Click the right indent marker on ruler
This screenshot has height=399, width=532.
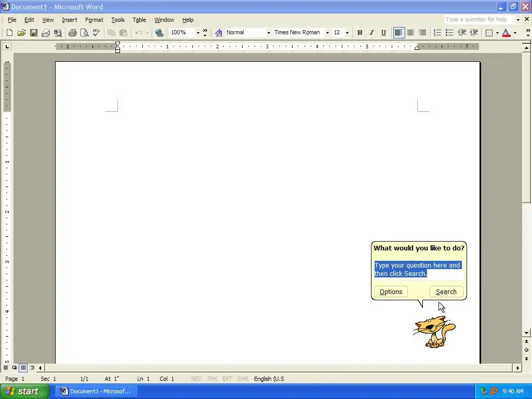pos(417,48)
